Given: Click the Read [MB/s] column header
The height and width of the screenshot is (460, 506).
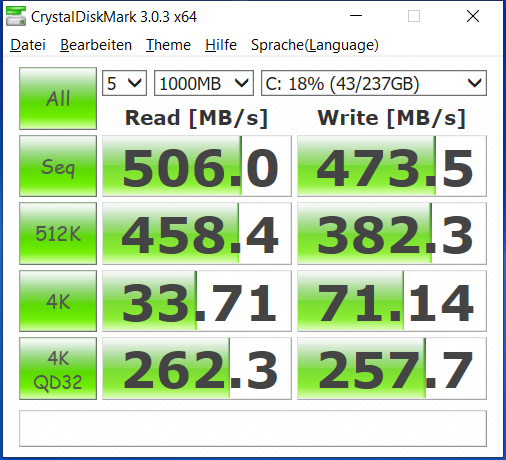Looking at the screenshot, I should [196, 118].
